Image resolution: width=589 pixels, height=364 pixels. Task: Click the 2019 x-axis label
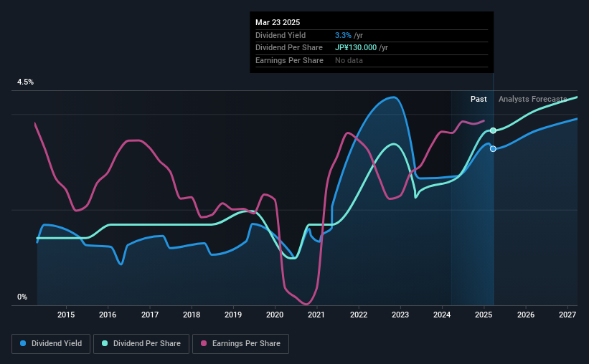[x=233, y=315]
